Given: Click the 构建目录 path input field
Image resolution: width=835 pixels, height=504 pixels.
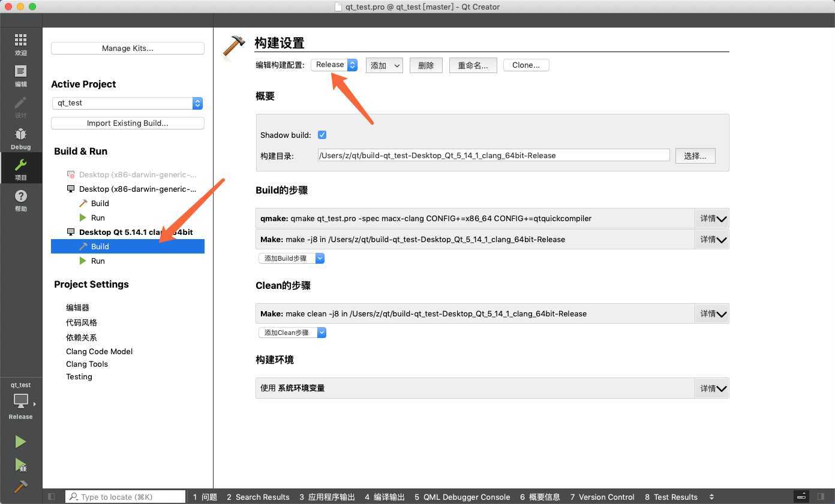Looking at the screenshot, I should [494, 155].
